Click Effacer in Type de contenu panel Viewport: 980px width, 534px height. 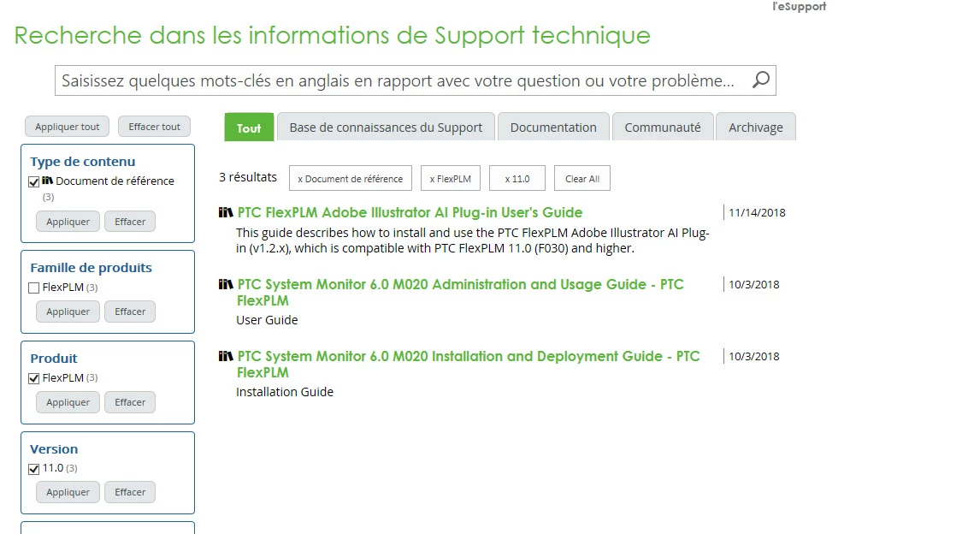click(130, 222)
